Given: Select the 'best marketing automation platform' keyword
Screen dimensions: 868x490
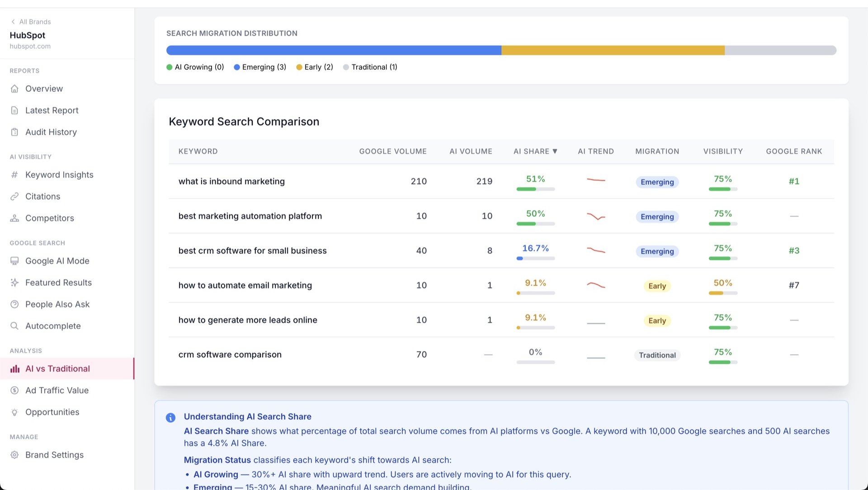Looking at the screenshot, I should pyautogui.click(x=250, y=216).
